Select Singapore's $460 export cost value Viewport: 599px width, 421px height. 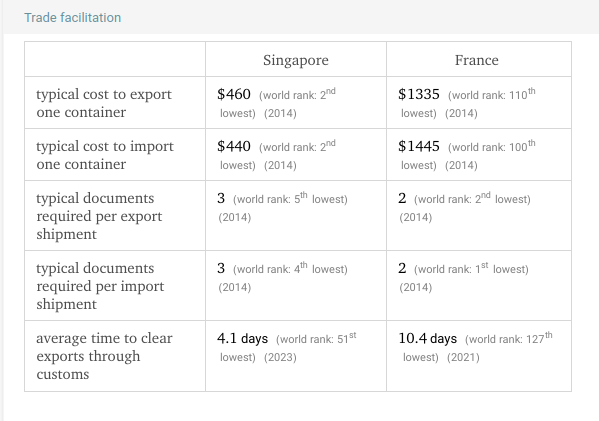pos(234,94)
